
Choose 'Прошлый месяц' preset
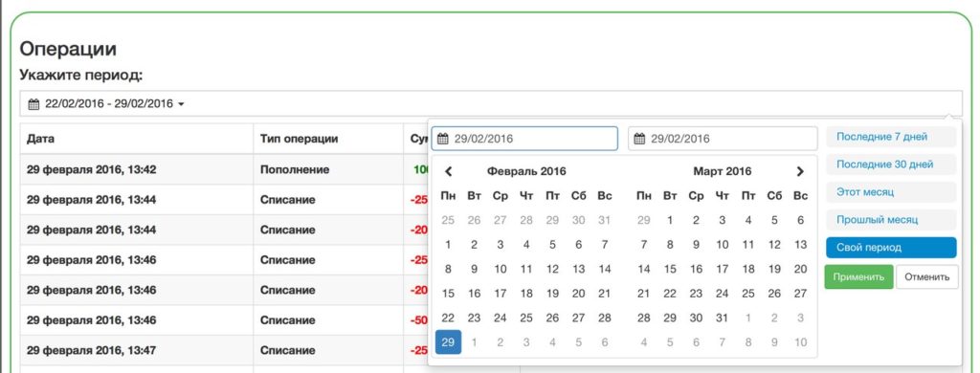coord(891,220)
